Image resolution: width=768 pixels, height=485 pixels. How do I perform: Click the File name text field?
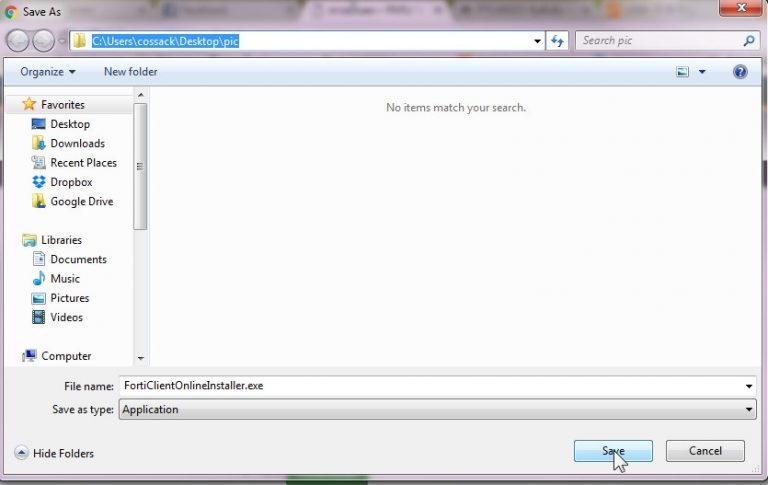tap(430, 385)
